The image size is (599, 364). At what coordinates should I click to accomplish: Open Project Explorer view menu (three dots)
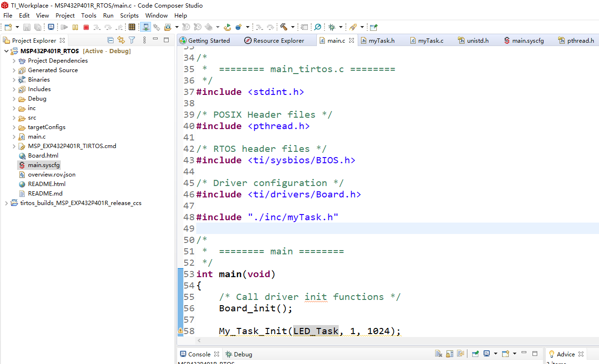[x=144, y=40]
